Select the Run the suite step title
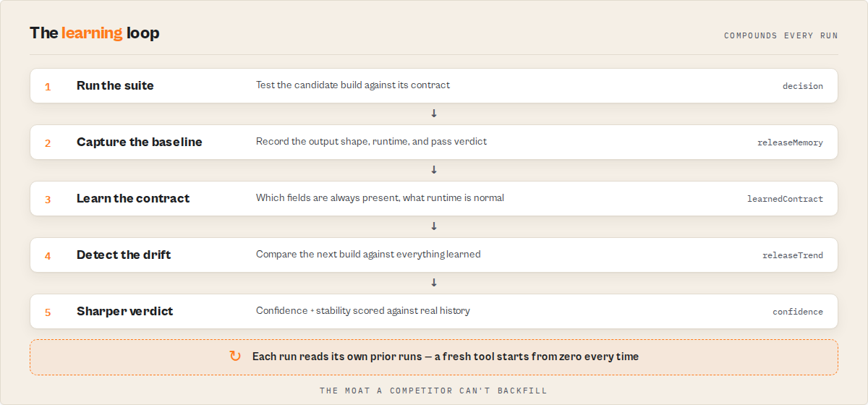 (x=115, y=85)
